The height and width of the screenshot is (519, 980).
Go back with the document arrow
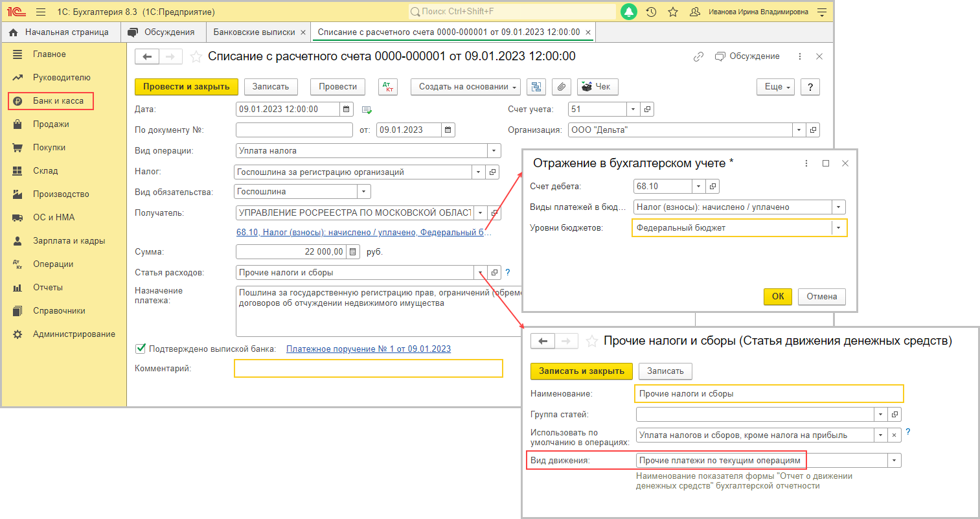(x=147, y=57)
